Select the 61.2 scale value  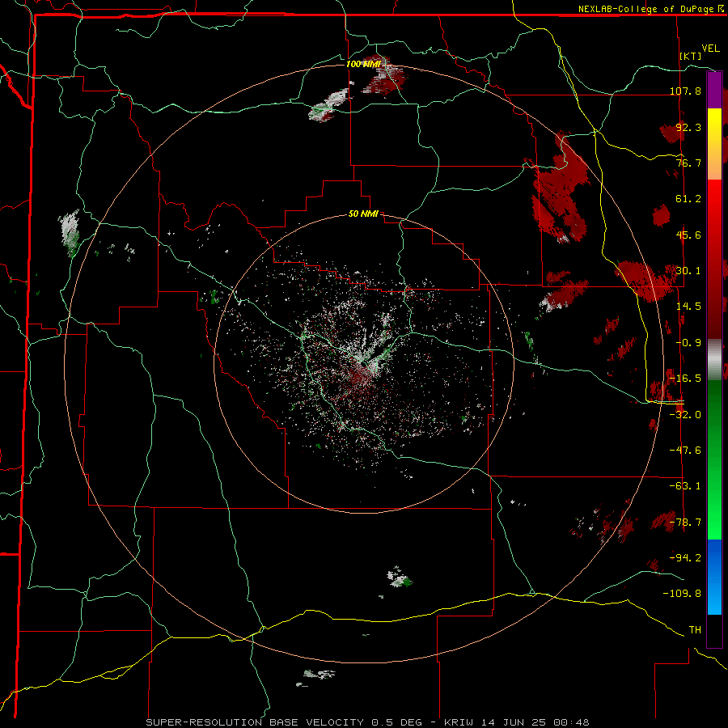pyautogui.click(x=688, y=199)
